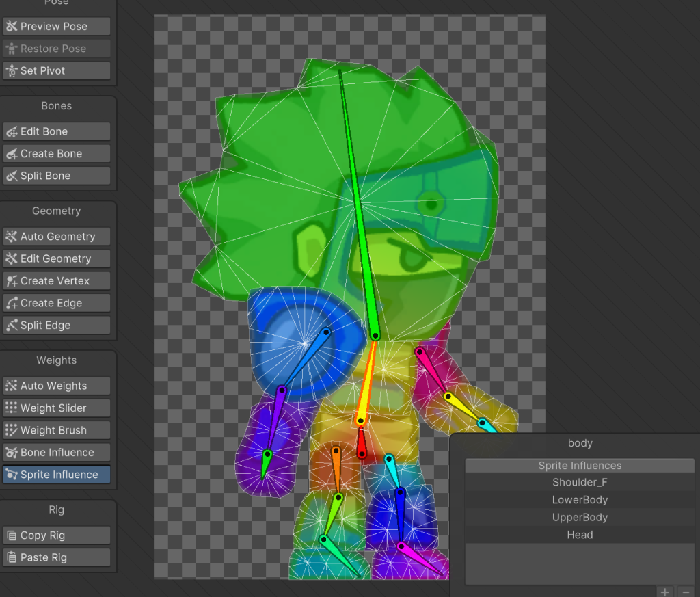Activate the Edit Bone tool icon
Image resolution: width=700 pixels, height=597 pixels.
pos(12,132)
